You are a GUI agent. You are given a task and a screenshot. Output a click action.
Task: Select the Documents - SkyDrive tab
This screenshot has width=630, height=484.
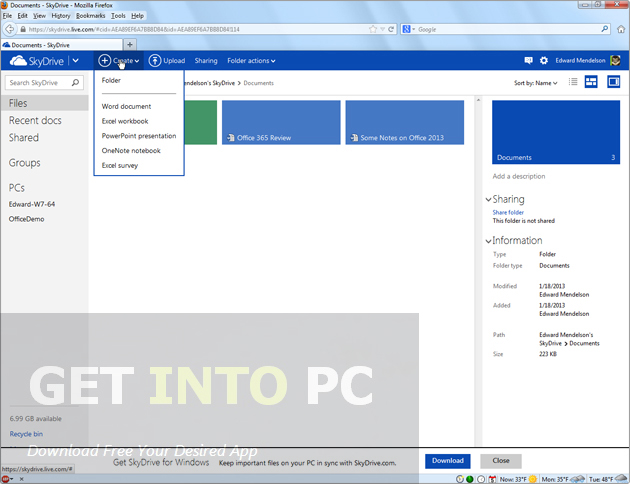(61, 45)
